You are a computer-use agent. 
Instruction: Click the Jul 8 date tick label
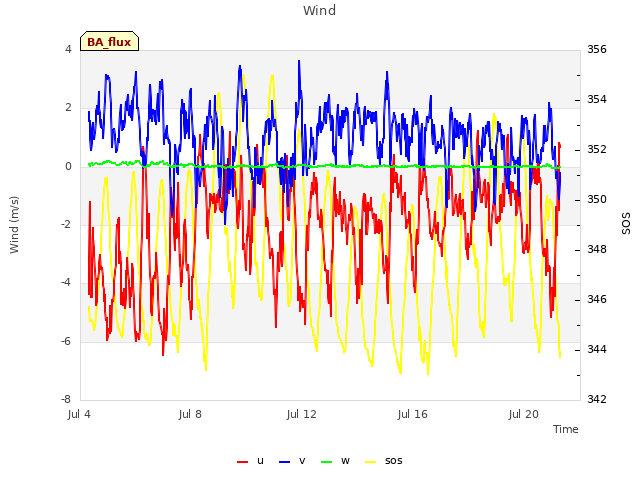pyautogui.click(x=190, y=414)
